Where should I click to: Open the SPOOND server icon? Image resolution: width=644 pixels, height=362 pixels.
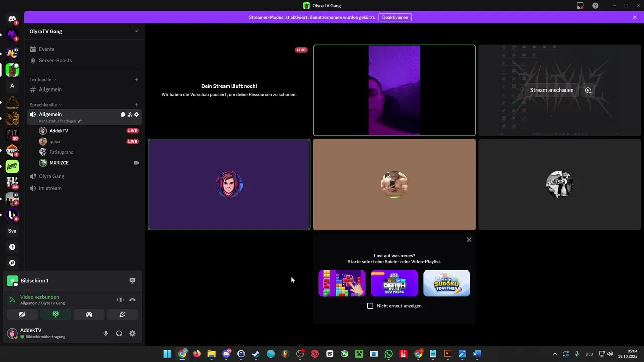tap(12, 150)
